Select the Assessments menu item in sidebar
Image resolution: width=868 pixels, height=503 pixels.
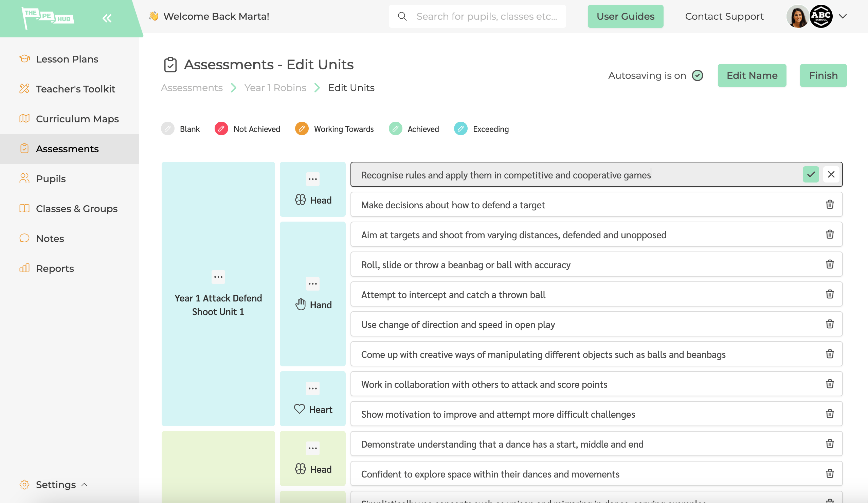[x=68, y=149]
